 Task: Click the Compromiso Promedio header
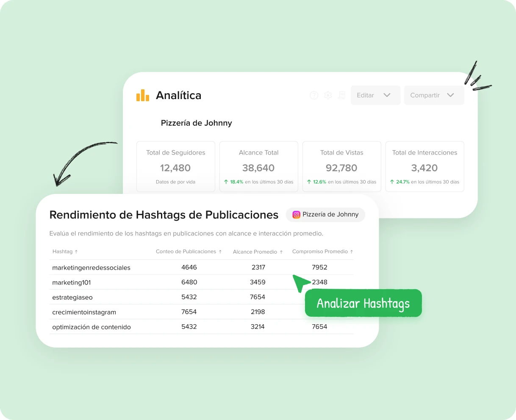[320, 251]
